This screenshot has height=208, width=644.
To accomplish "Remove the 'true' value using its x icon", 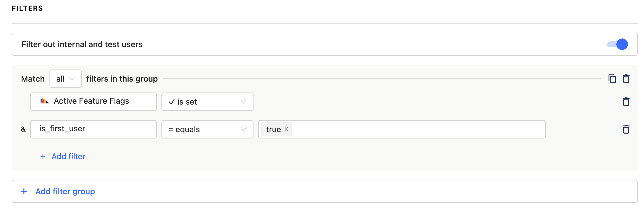I will pyautogui.click(x=286, y=129).
